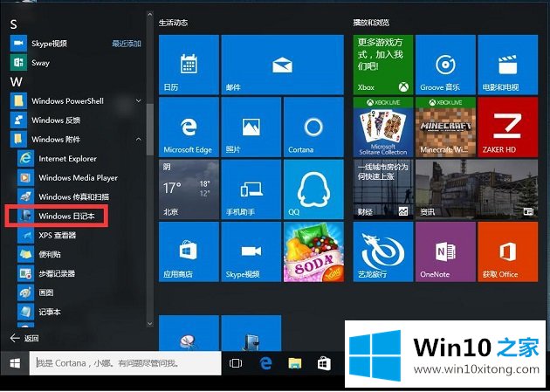Screen dimensions: 550x392
Task: Expand the Windows PowerShell folder
Action: tap(139, 101)
